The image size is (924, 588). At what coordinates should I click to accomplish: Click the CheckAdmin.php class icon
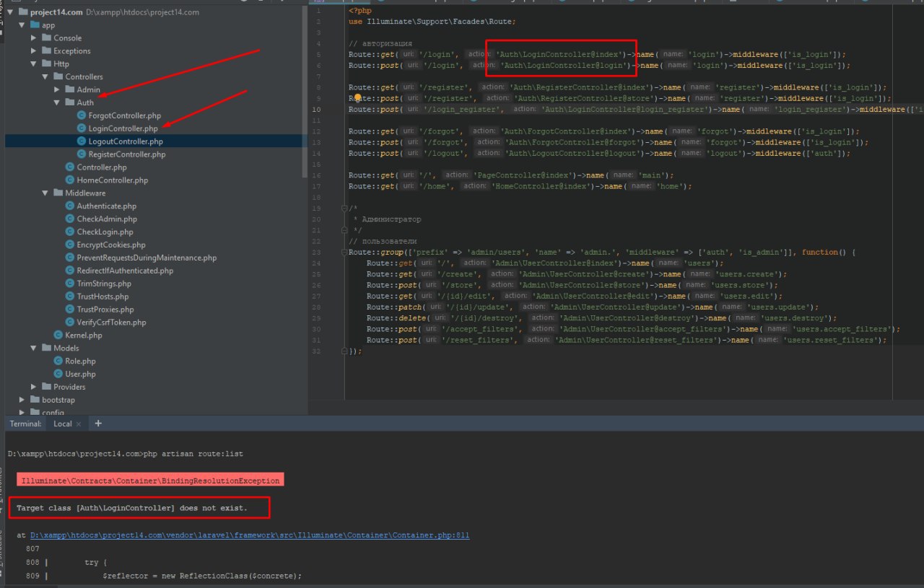(70, 219)
